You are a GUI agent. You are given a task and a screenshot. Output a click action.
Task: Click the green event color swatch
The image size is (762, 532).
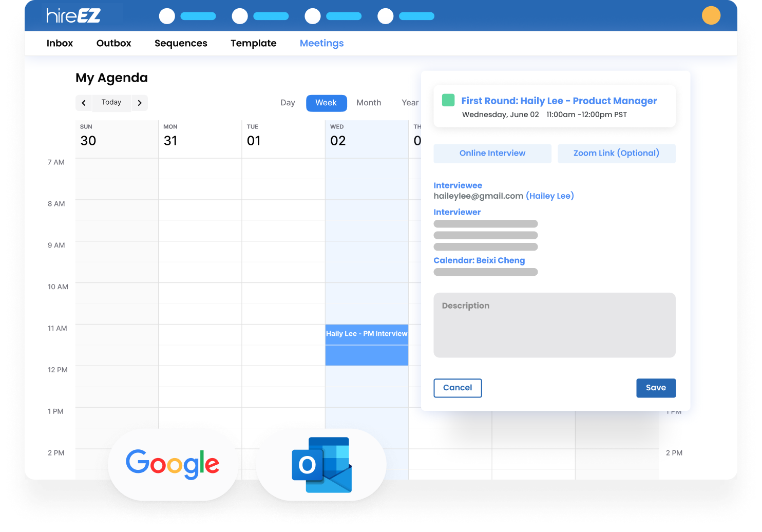448,100
